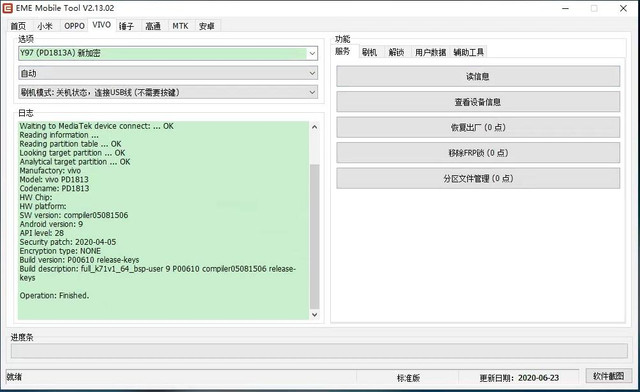The height and width of the screenshot is (392, 640).
Task: Click the 'Manufactory: vivo' log line
Action: click(x=50, y=170)
